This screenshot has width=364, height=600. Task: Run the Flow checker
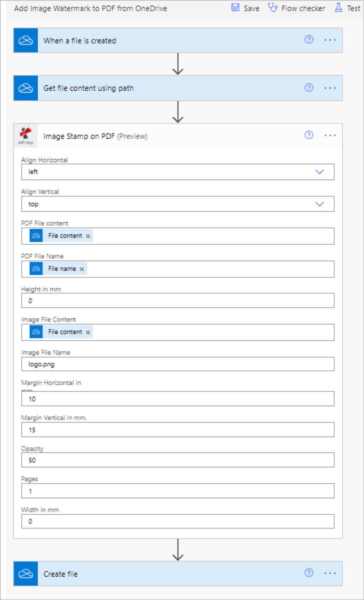point(296,8)
